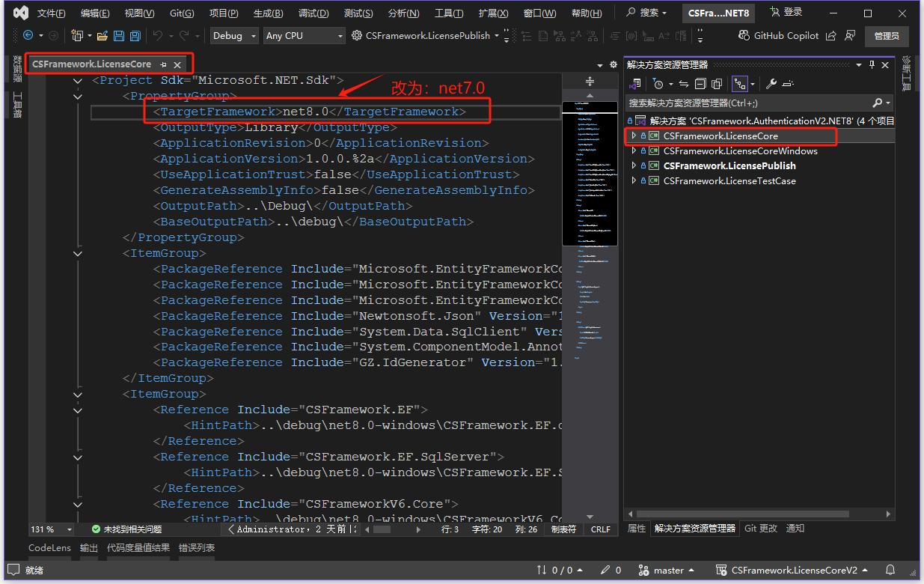Click the GitHub Copilot icon

744,35
